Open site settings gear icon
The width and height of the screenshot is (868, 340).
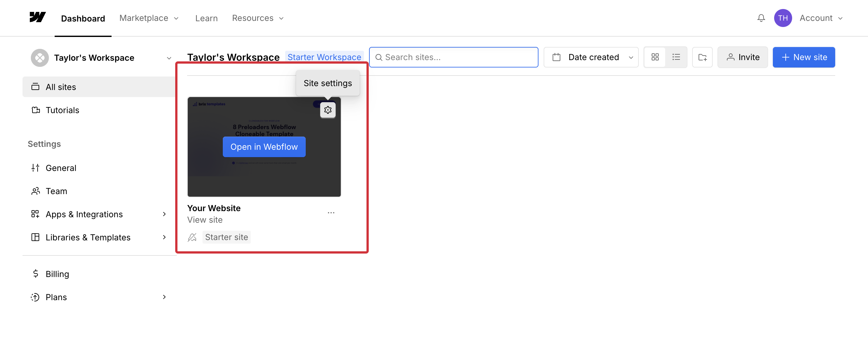click(x=328, y=110)
